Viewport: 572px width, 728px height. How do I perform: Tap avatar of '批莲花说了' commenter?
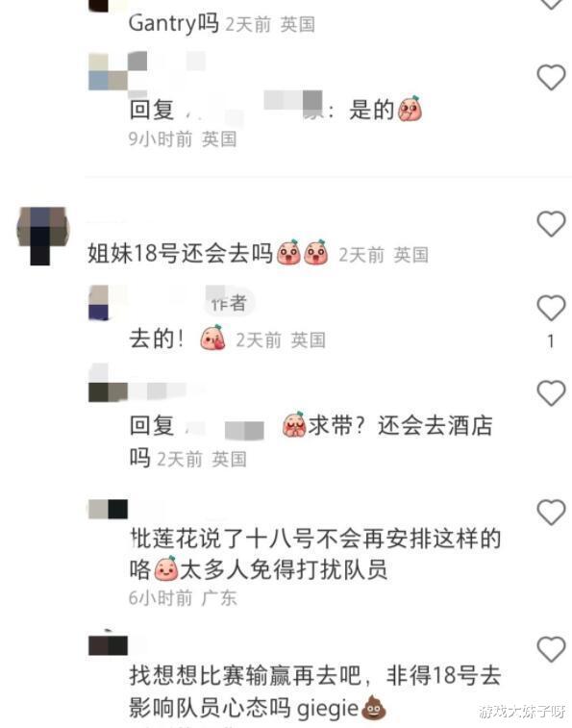tap(109, 509)
